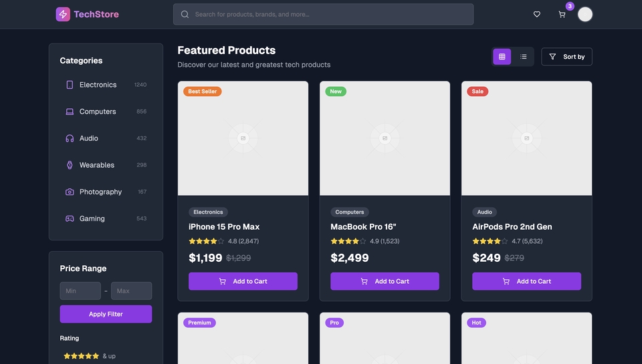Screen dimensions: 642x364
Task: Click the TechStore brand name
Action: (x=96, y=14)
